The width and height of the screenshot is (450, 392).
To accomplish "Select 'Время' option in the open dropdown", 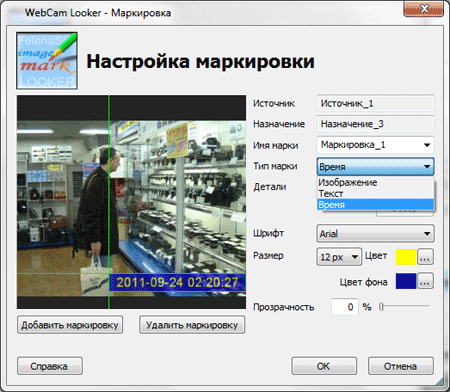I will point(375,205).
